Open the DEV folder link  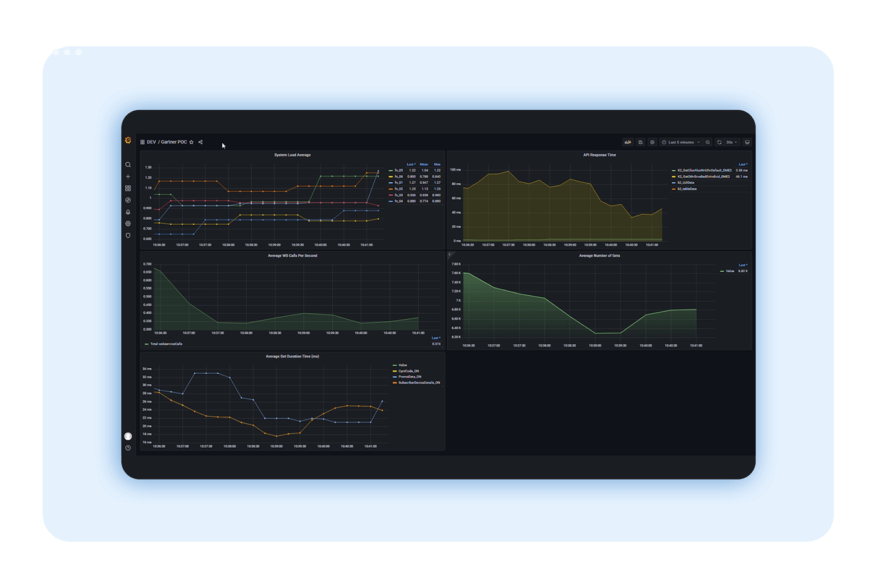[152, 142]
